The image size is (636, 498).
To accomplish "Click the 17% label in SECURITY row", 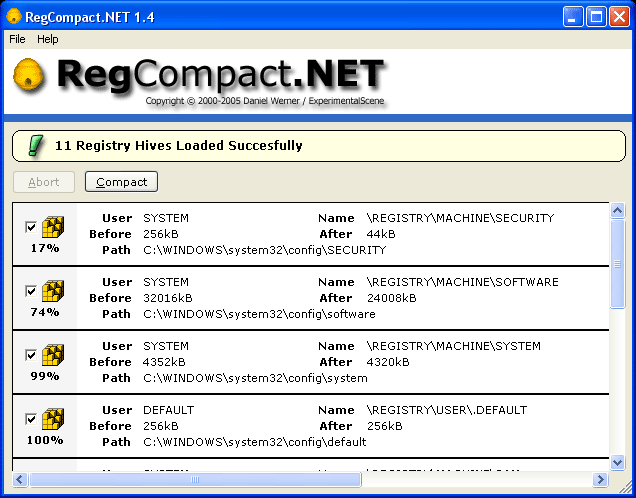I will 45,248.
